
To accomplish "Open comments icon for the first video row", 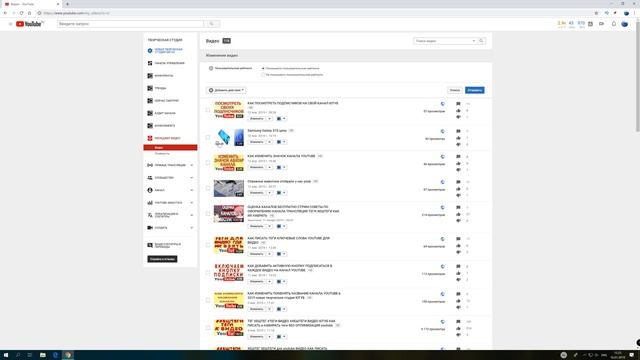I will (458, 104).
